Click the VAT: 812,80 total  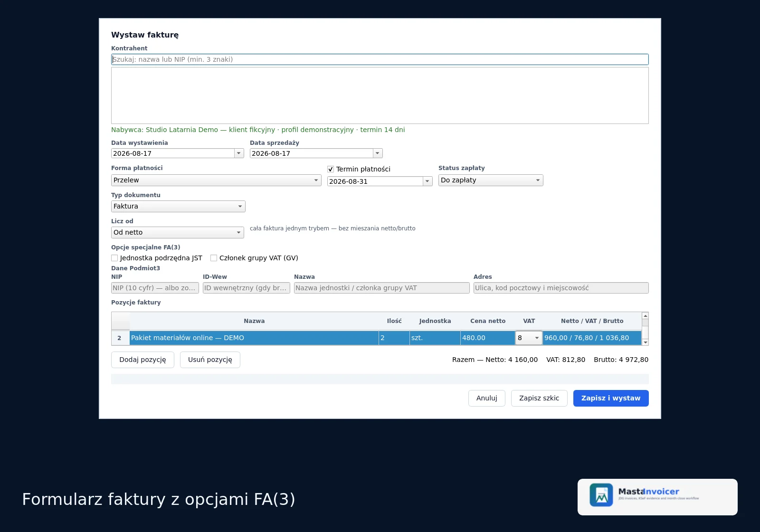(x=566, y=360)
